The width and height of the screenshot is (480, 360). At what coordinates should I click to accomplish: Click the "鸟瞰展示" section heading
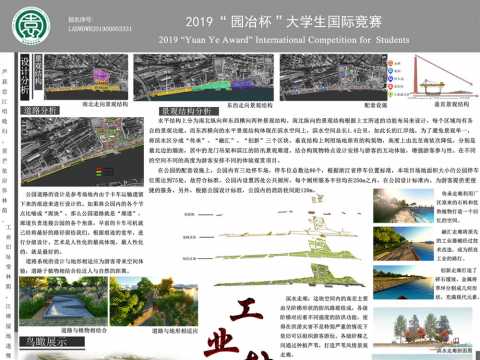click(x=52, y=342)
